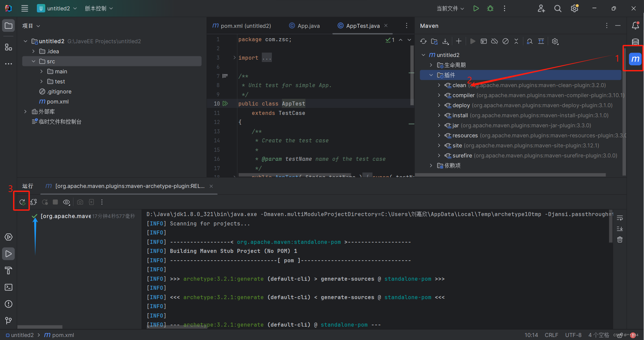Open Project tool window folder icon
The width and height of the screenshot is (644, 340).
click(9, 26)
